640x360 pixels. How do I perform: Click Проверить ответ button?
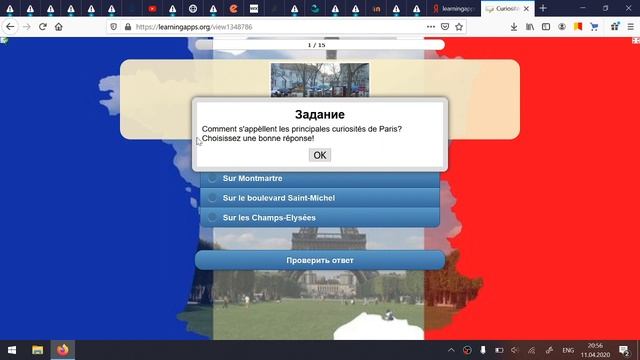click(x=320, y=260)
